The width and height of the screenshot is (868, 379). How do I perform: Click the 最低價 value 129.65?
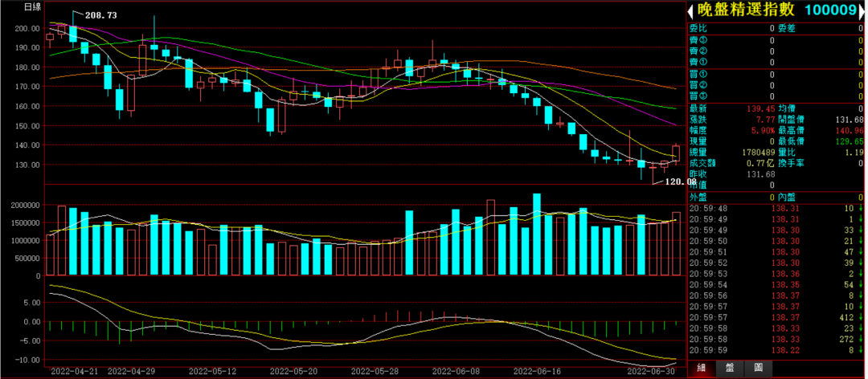click(851, 141)
